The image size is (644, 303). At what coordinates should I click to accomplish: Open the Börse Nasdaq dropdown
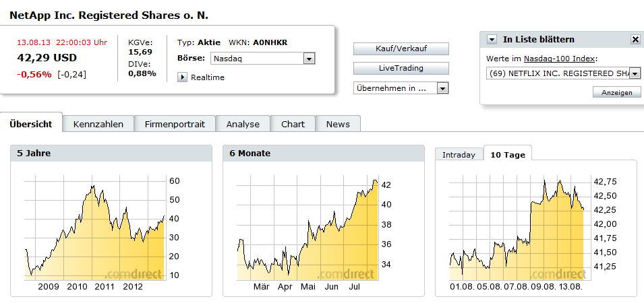pos(263,58)
